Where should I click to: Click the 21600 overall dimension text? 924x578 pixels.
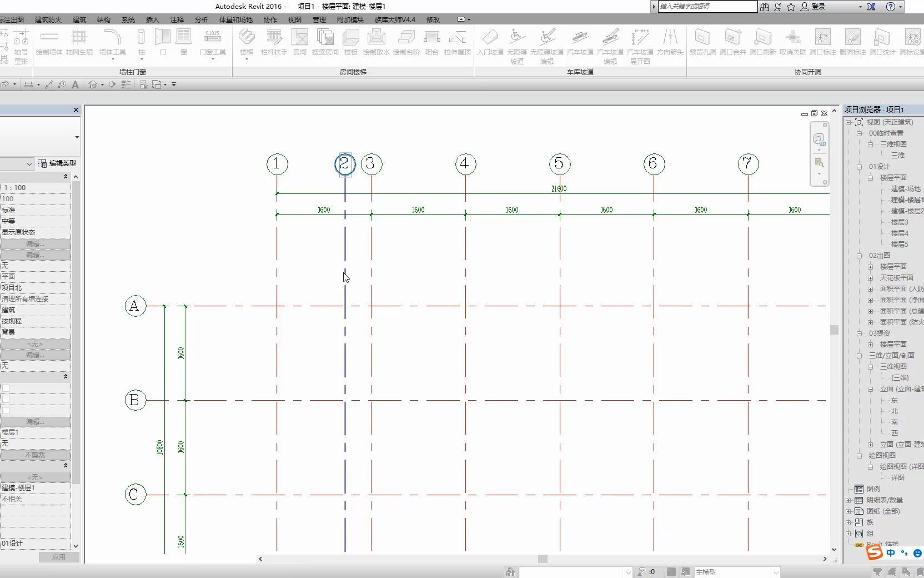coord(559,189)
